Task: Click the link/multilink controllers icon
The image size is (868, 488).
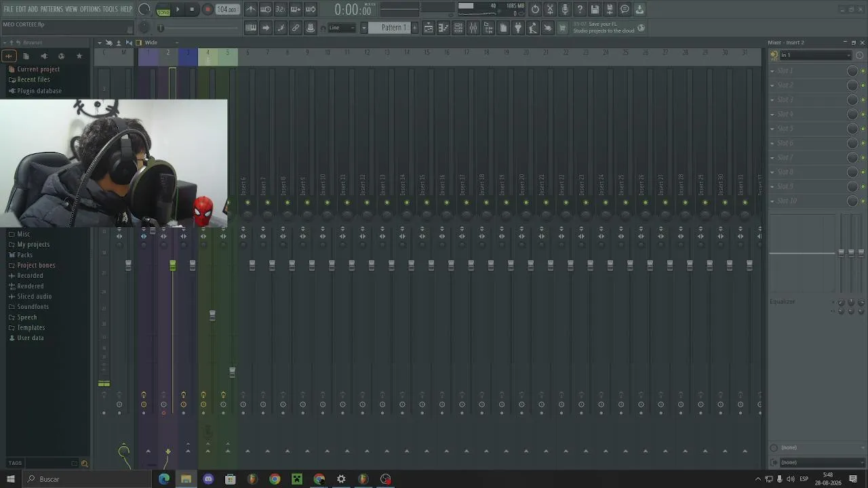Action: pos(296,28)
